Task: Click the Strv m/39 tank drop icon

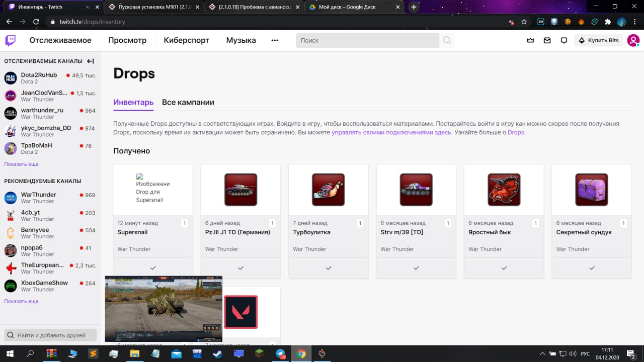Action: coord(416,190)
